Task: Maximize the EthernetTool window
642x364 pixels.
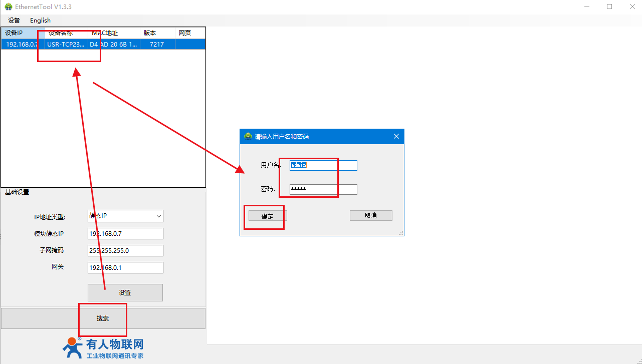Action: [609, 7]
